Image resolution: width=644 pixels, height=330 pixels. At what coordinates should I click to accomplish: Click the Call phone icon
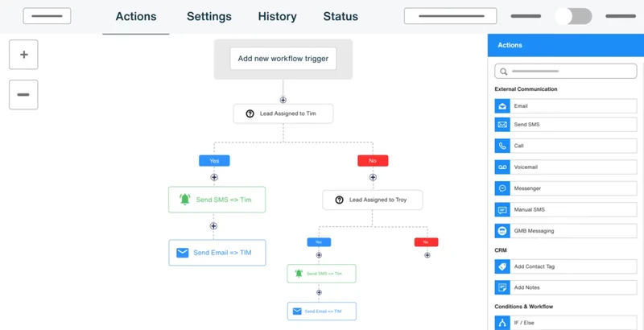pyautogui.click(x=502, y=146)
